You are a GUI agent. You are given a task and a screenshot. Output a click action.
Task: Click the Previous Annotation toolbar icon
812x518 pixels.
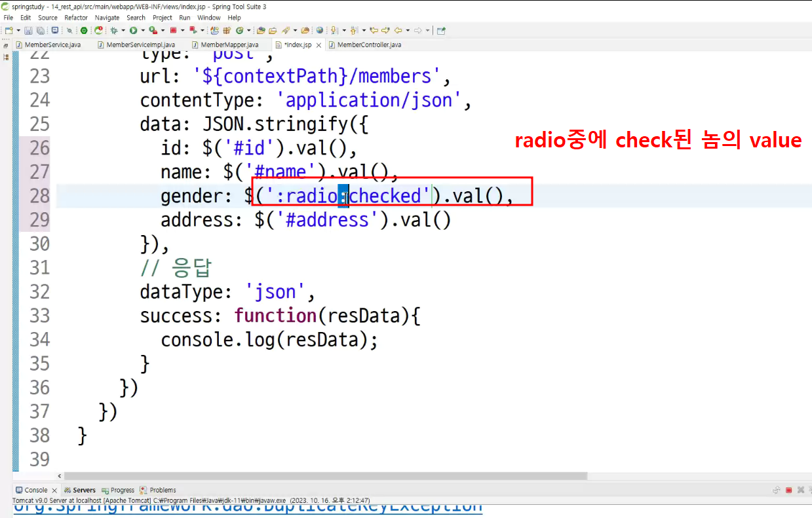pyautogui.click(x=354, y=30)
